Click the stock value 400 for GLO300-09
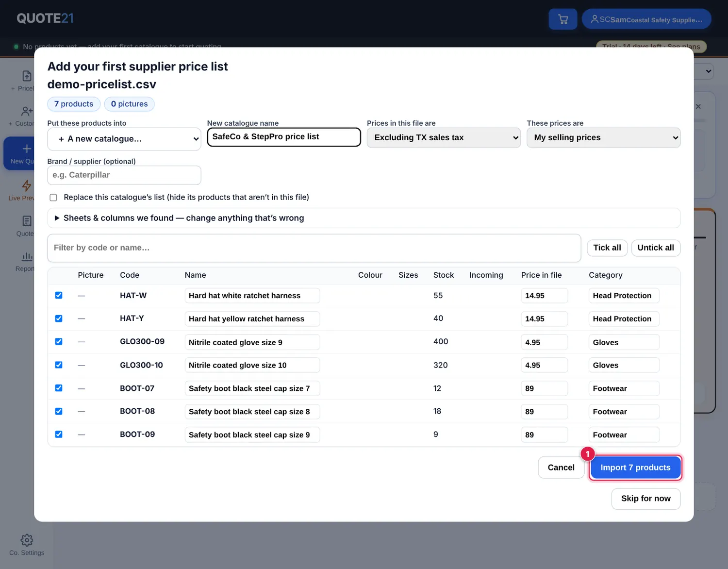This screenshot has height=569, width=728. (441, 342)
